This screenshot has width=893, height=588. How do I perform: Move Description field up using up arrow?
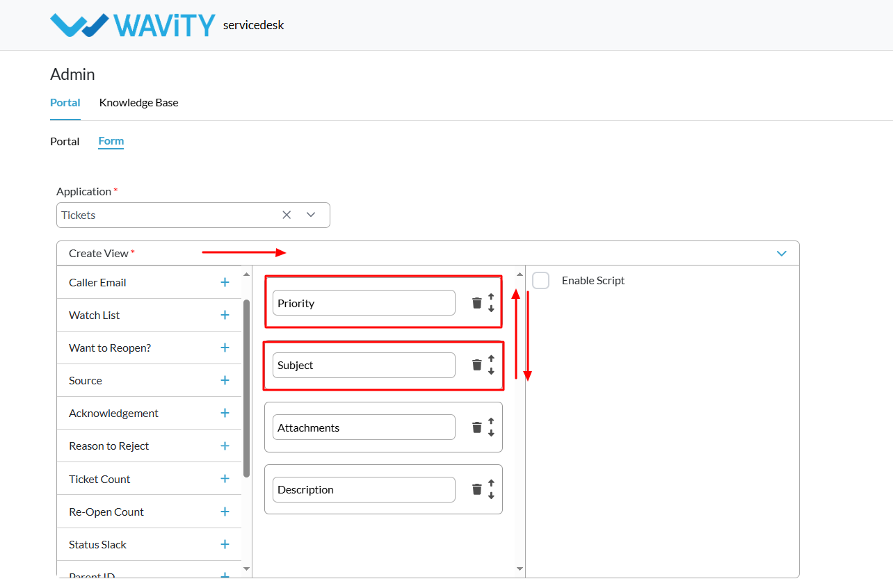tap(491, 483)
